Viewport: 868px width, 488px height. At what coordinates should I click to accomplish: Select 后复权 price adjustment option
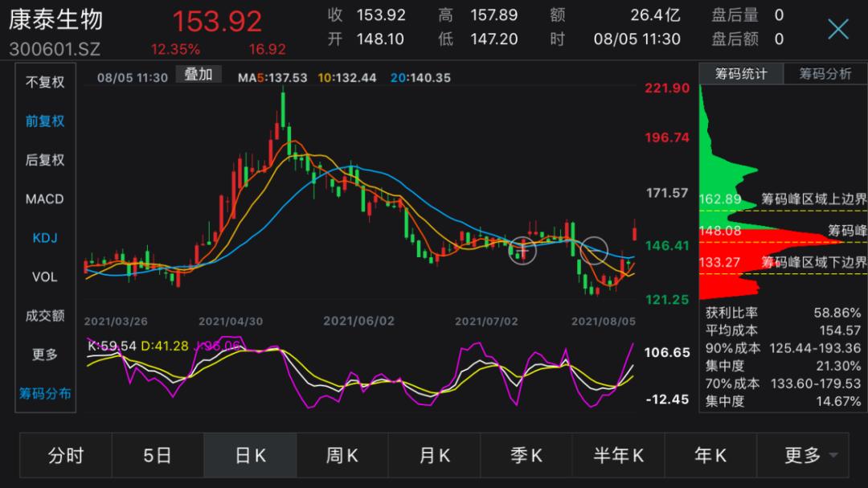click(45, 160)
